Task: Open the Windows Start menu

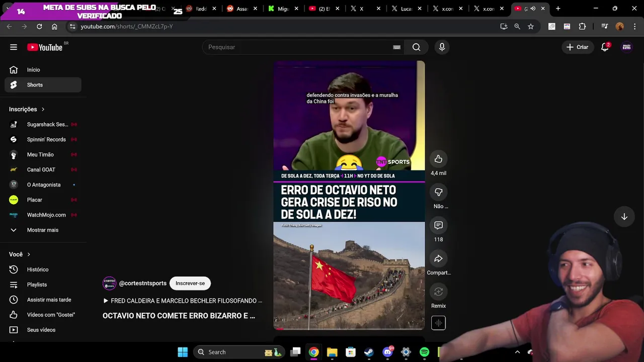Action: point(183,352)
